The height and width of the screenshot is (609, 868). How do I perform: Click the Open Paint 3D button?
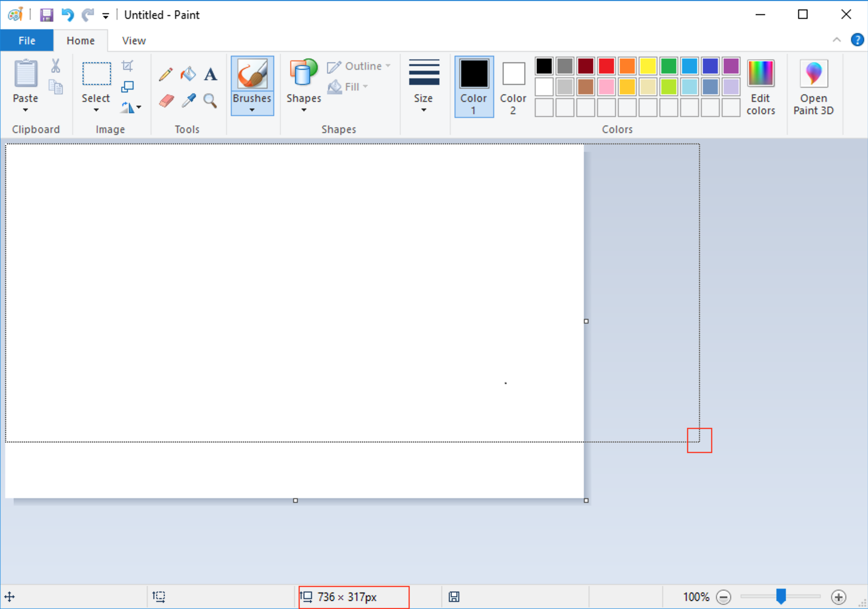[x=813, y=87]
